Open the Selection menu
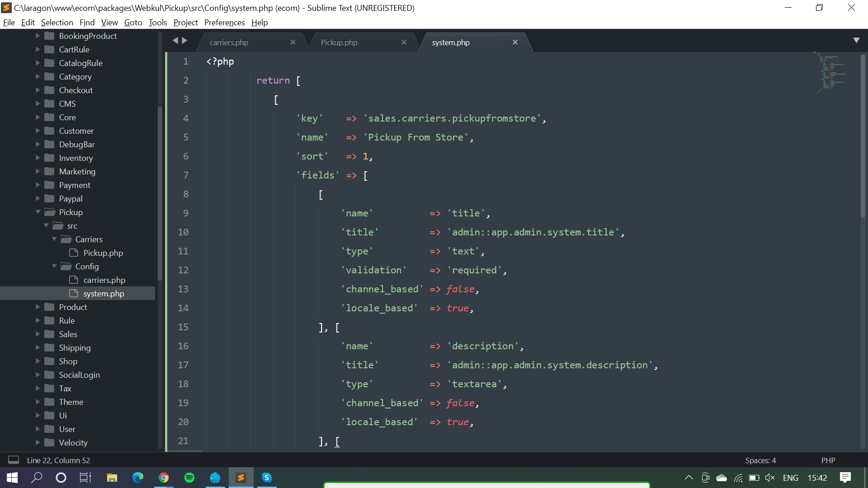 (x=57, y=23)
